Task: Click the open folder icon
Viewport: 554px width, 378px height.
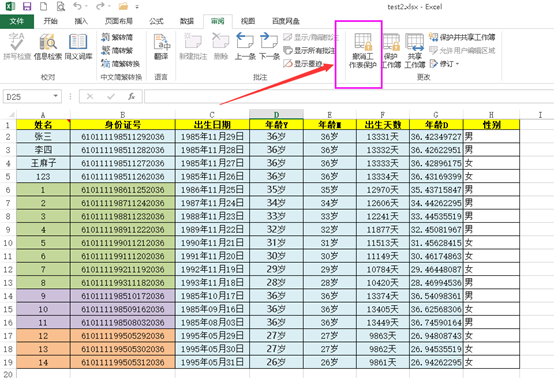Action: click(123, 6)
